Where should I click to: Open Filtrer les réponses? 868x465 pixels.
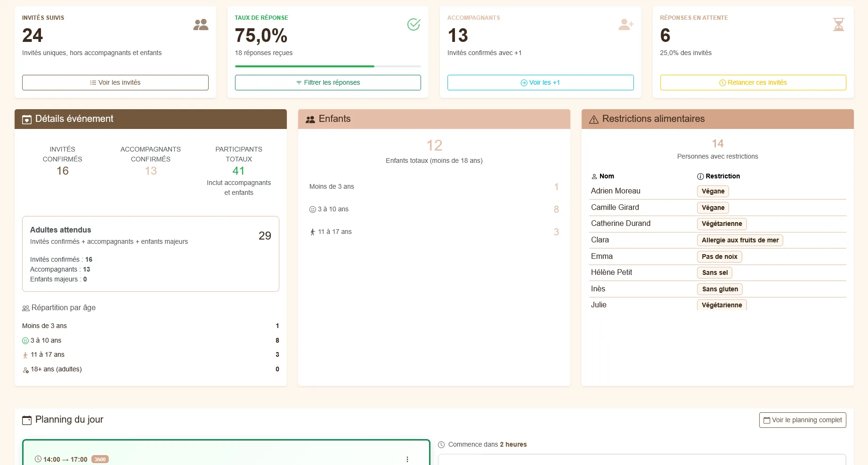click(328, 82)
